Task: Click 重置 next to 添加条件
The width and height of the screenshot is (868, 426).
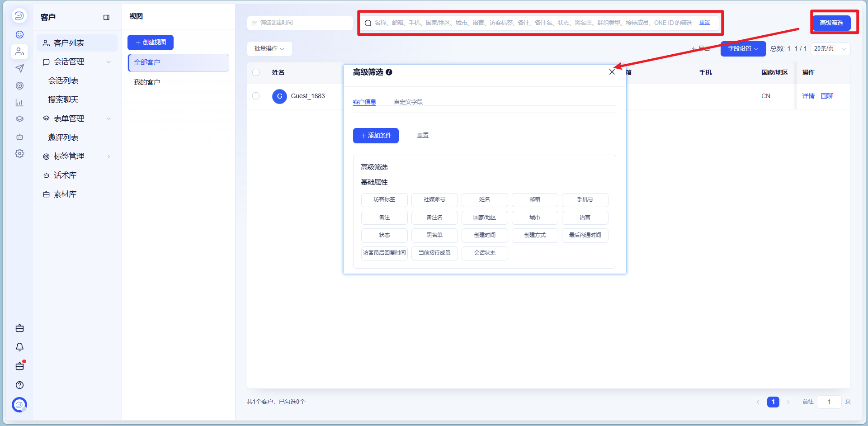Action: [423, 136]
